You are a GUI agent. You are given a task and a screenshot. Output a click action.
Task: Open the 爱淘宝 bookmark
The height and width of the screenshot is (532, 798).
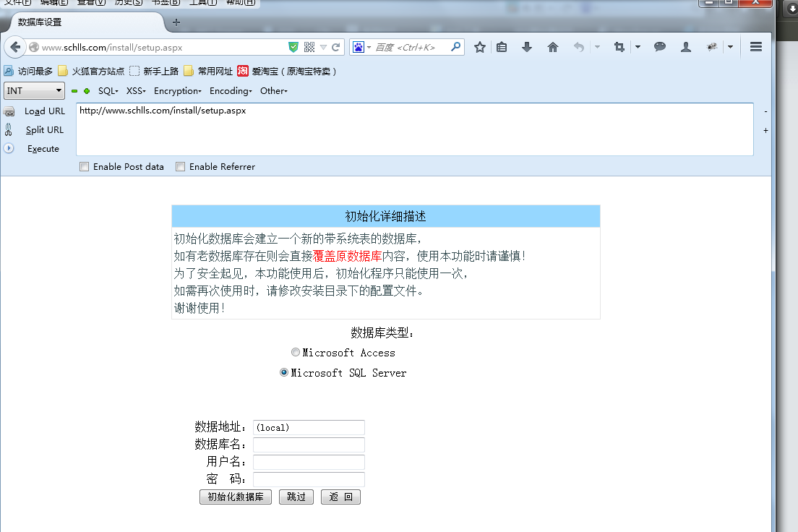coord(286,72)
